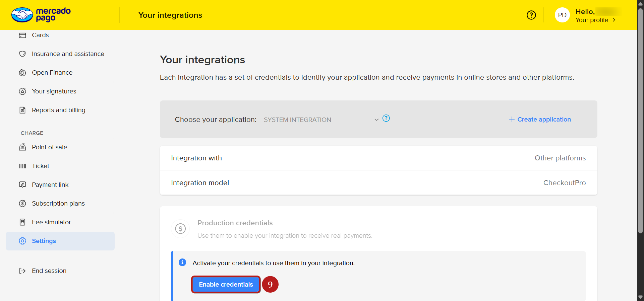
Task: Open Settings in the sidebar menu
Action: (x=44, y=241)
